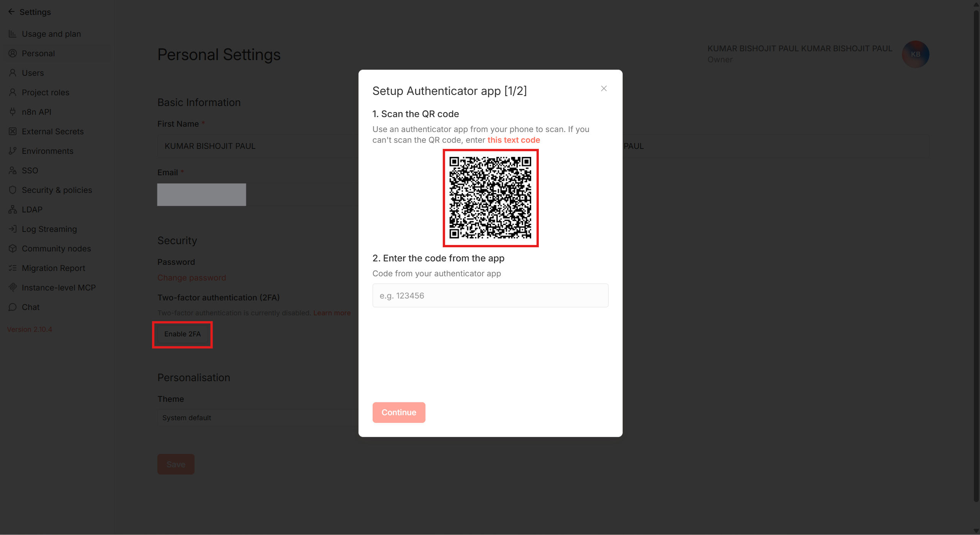Go to Users settings page
Screen dimensions: 980x535
coord(57,73)
